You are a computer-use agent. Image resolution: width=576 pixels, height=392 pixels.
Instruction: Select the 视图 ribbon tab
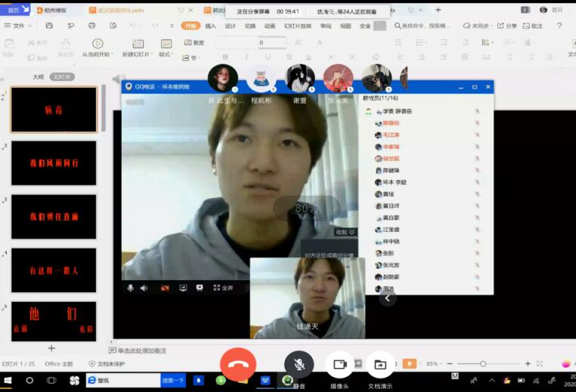point(345,26)
